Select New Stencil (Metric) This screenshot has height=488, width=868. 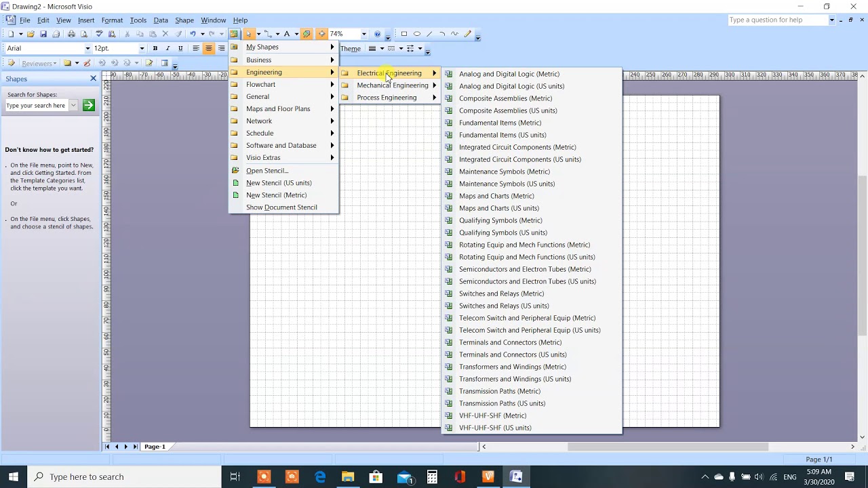[x=283, y=195]
